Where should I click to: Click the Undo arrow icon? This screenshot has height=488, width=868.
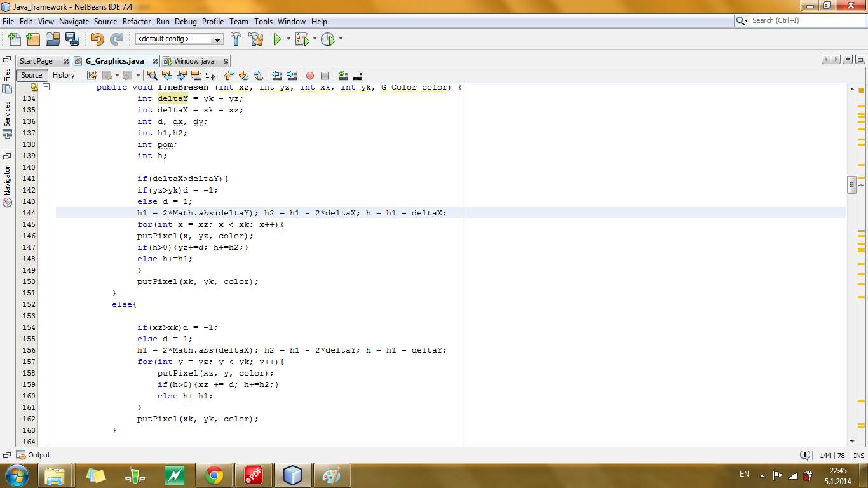(x=97, y=39)
